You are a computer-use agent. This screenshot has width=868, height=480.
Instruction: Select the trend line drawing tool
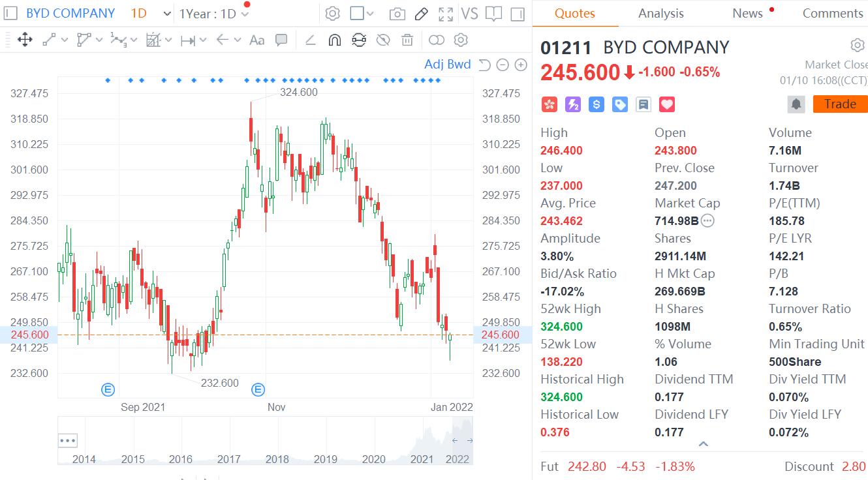(49, 40)
